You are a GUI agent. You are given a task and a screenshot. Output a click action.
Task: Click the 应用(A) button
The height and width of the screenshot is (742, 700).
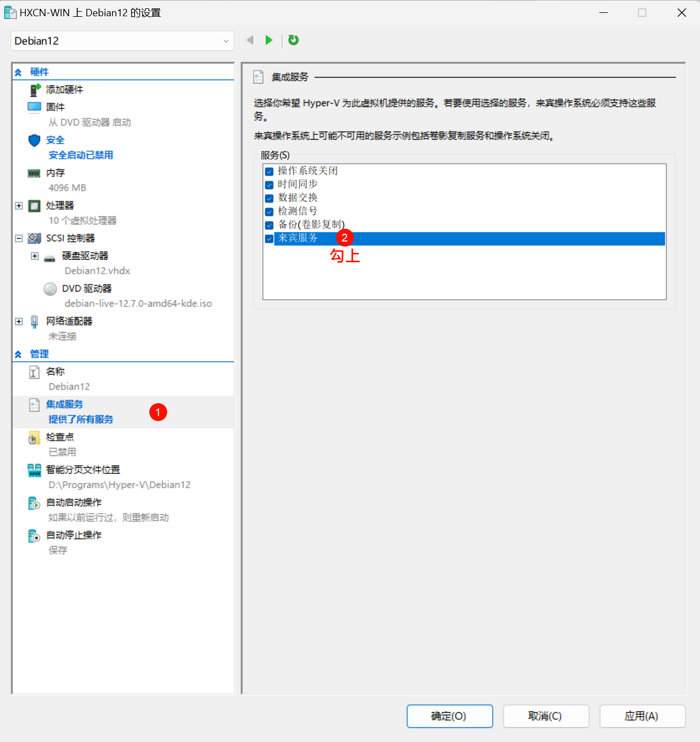pos(642,716)
